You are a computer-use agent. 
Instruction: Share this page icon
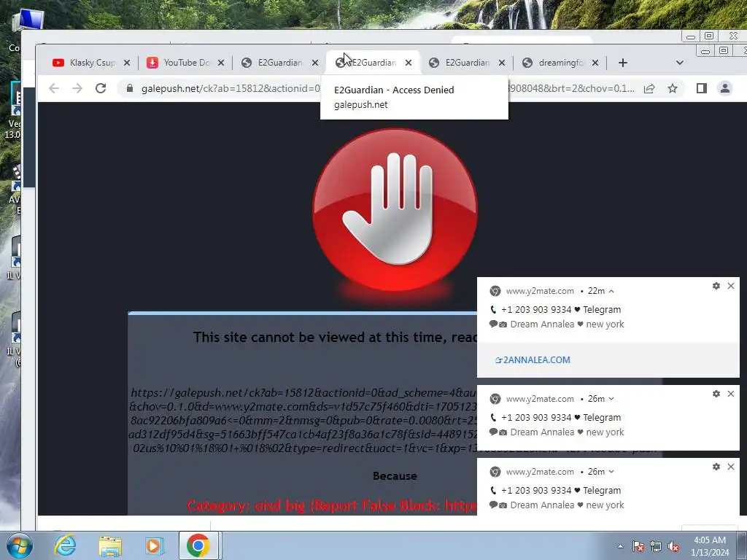[x=649, y=88]
